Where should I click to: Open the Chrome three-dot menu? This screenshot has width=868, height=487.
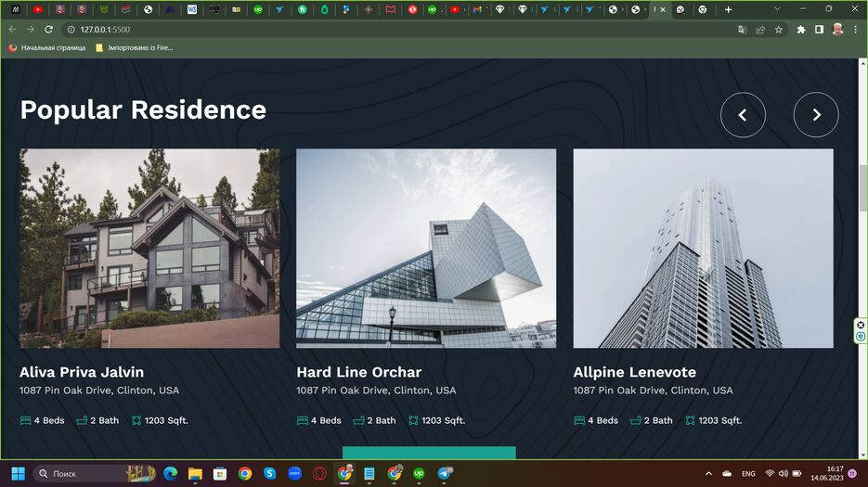point(856,30)
